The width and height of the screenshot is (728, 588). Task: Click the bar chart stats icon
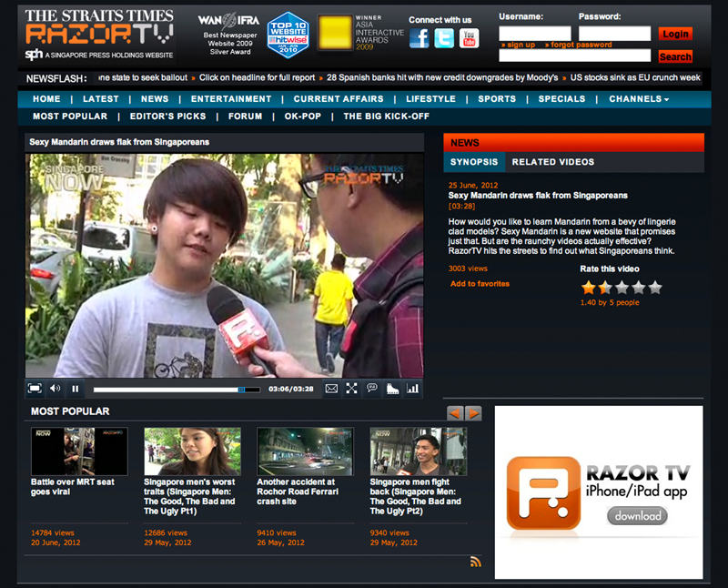[412, 389]
